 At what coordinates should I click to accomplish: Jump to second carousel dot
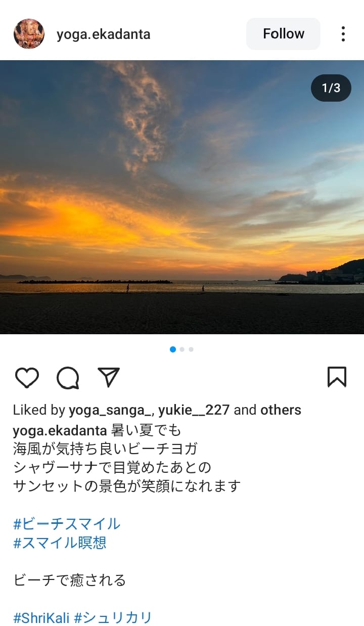pyautogui.click(x=182, y=349)
